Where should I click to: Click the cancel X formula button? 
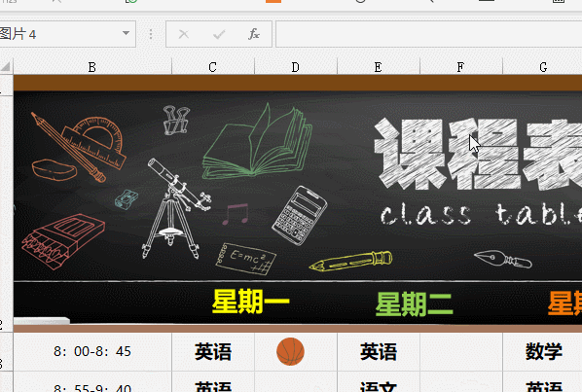183,34
